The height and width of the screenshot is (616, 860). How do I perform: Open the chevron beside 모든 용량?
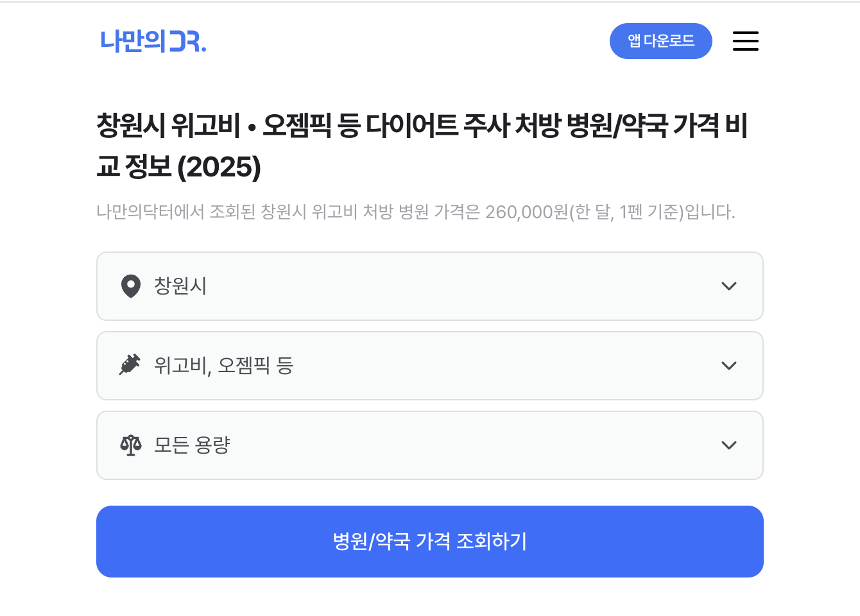[x=729, y=445]
